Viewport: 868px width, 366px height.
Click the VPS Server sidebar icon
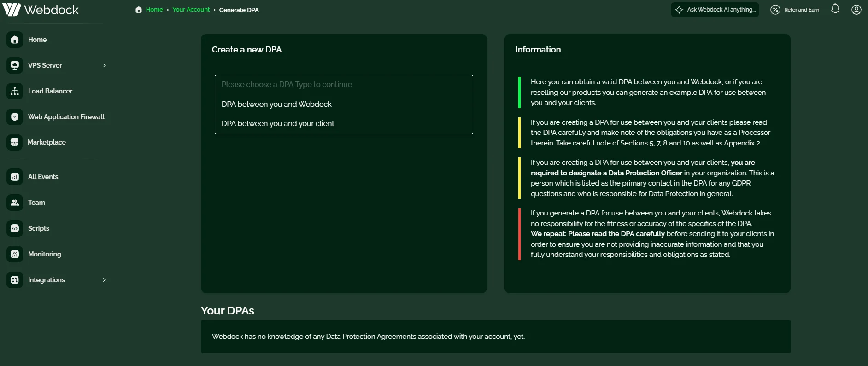[15, 65]
